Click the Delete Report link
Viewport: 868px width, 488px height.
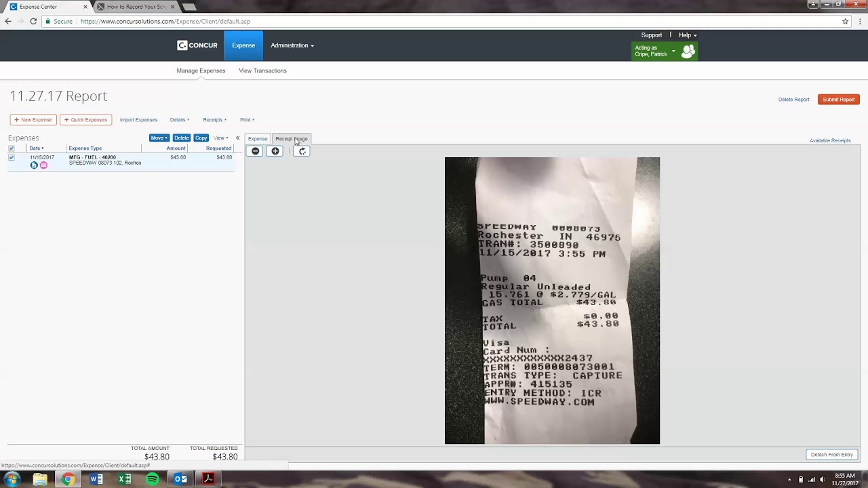click(x=794, y=100)
